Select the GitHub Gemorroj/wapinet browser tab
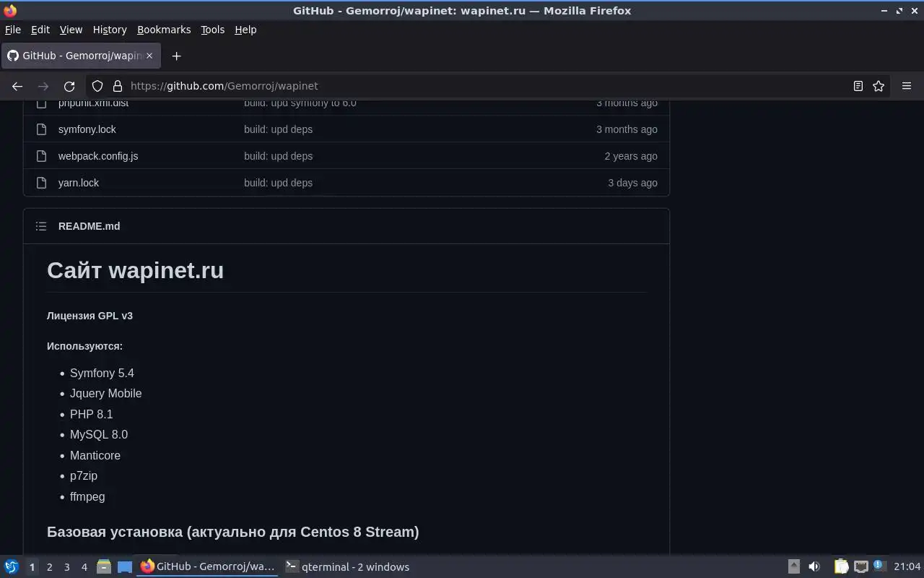924x578 pixels. (x=79, y=56)
